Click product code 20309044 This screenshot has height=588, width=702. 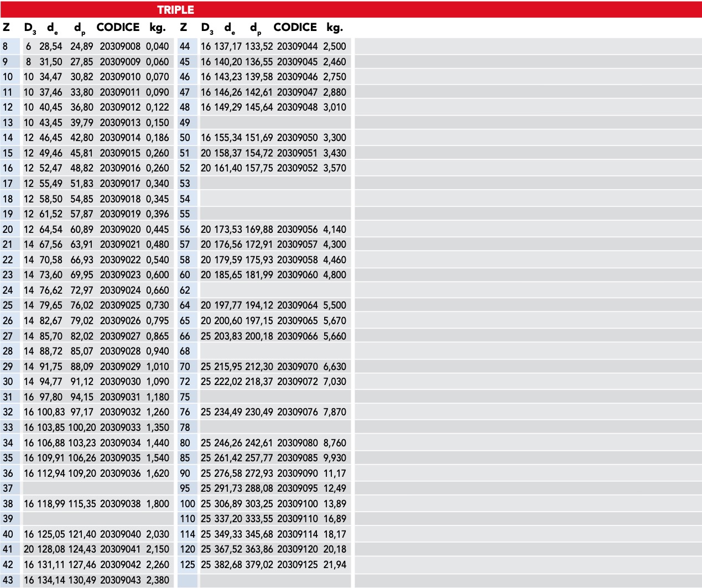coord(297,46)
